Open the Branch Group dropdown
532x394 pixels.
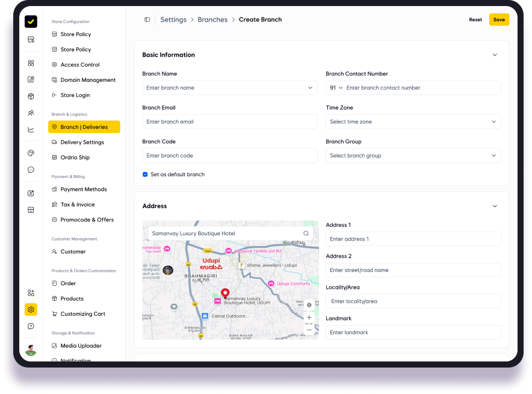pyautogui.click(x=413, y=156)
